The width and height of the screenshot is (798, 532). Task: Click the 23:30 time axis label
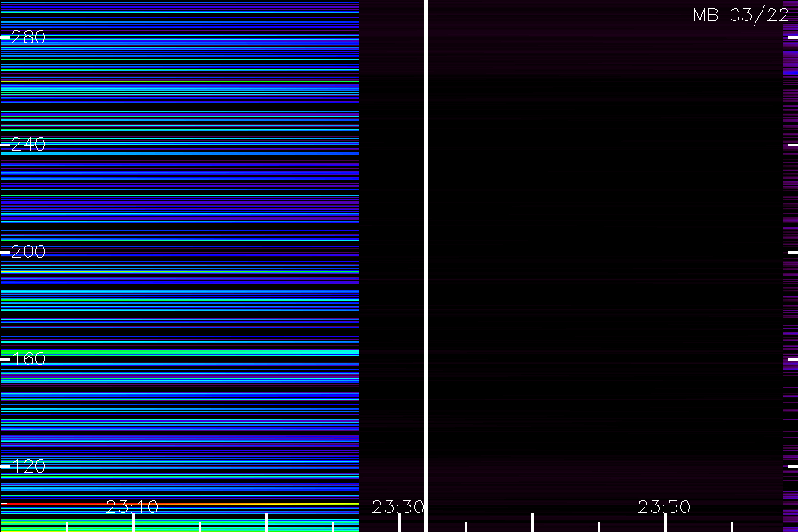coord(398,507)
